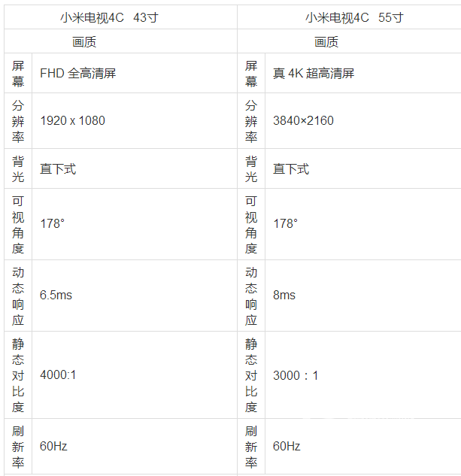The image size is (461, 476).
Task: Click the 55寸 直下式 backlight value
Action: coord(291,169)
